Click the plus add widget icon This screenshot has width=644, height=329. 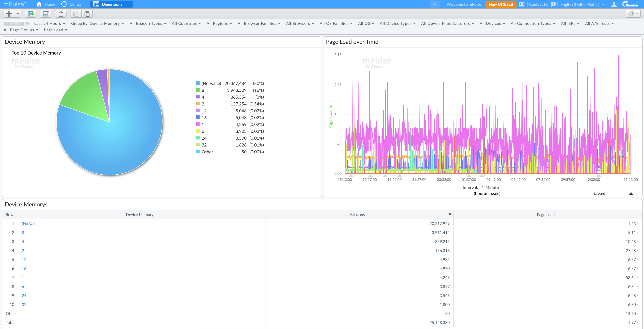coord(9,14)
